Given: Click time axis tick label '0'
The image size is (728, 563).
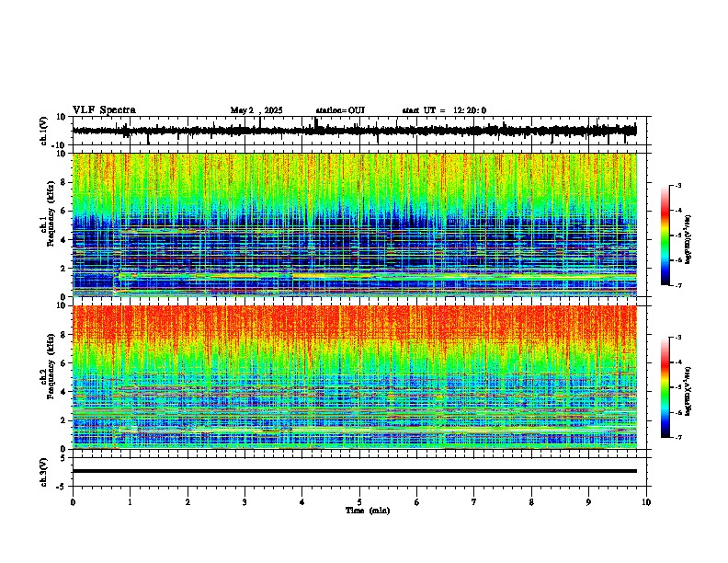Looking at the screenshot, I should click(x=73, y=502).
